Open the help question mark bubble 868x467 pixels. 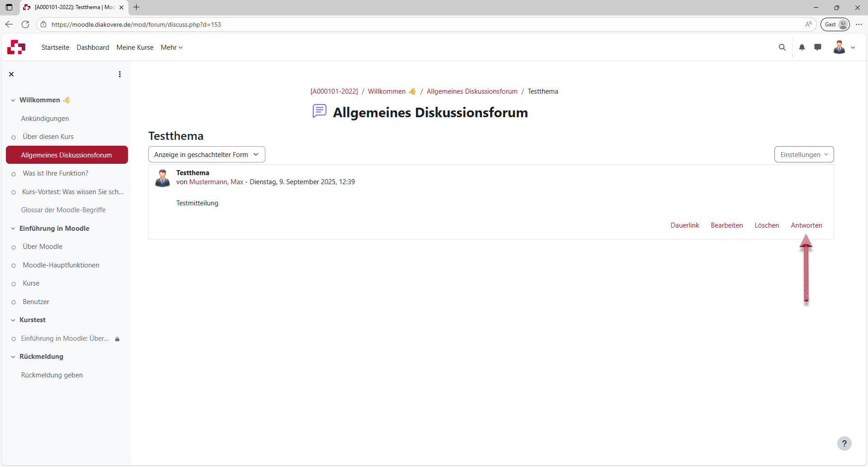pos(844,443)
